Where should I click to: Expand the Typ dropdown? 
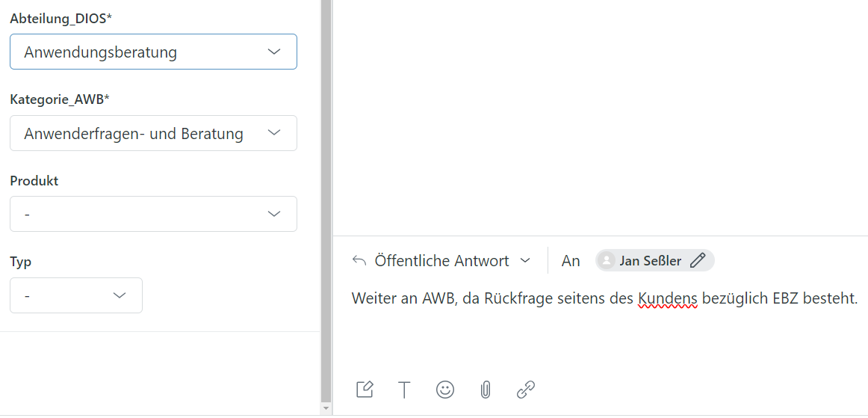click(75, 295)
